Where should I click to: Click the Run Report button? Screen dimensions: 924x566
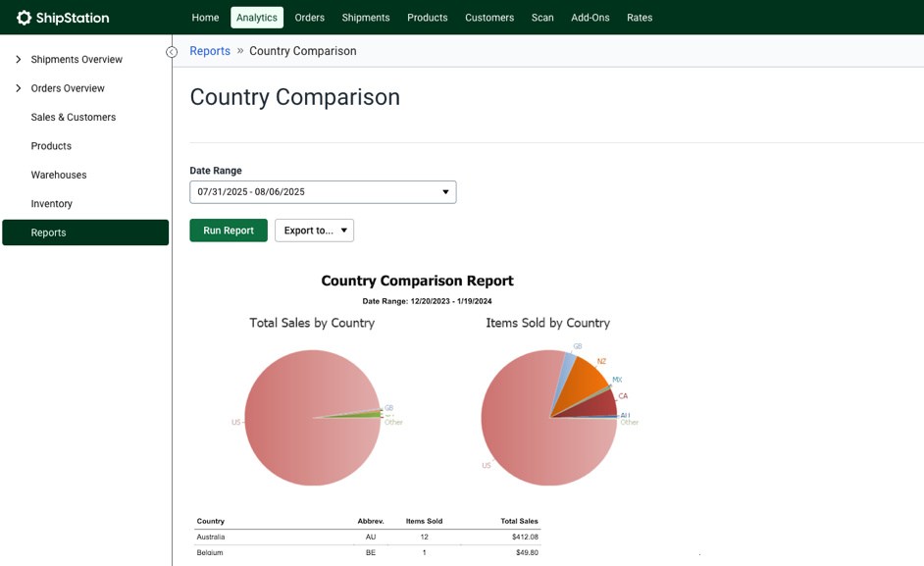pyautogui.click(x=228, y=230)
